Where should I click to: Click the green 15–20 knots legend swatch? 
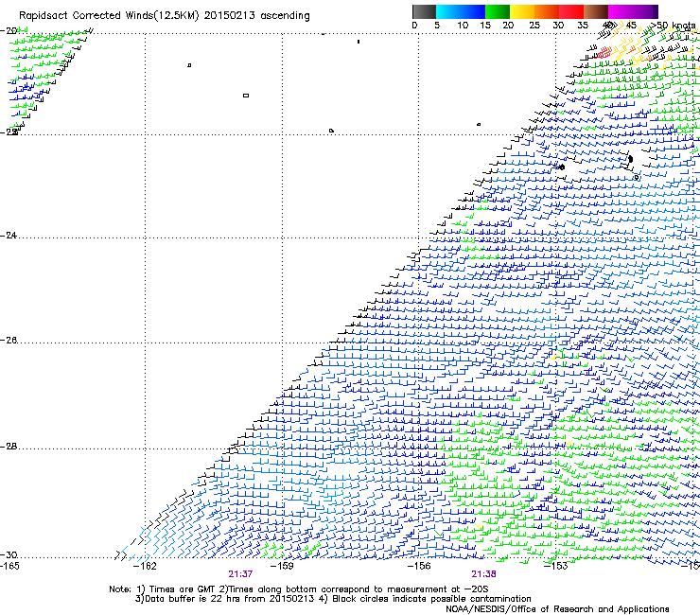[498, 11]
